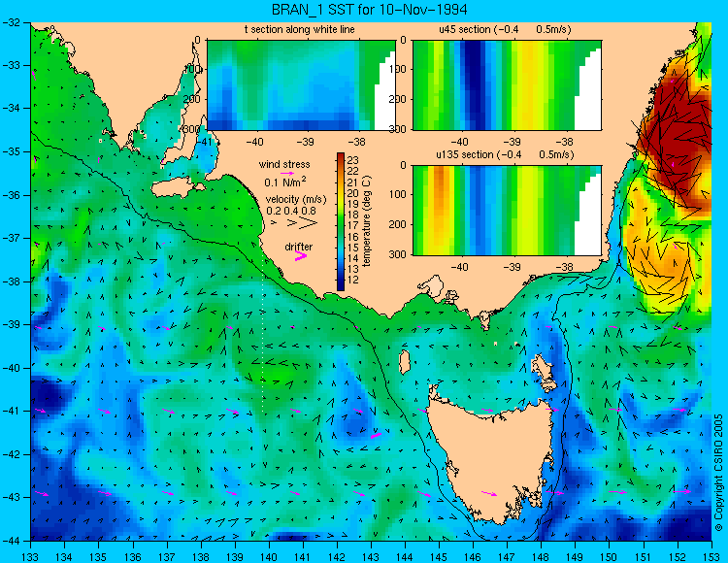Open the u135 section velocity inset plot
728x563 pixels.
[x=507, y=210]
